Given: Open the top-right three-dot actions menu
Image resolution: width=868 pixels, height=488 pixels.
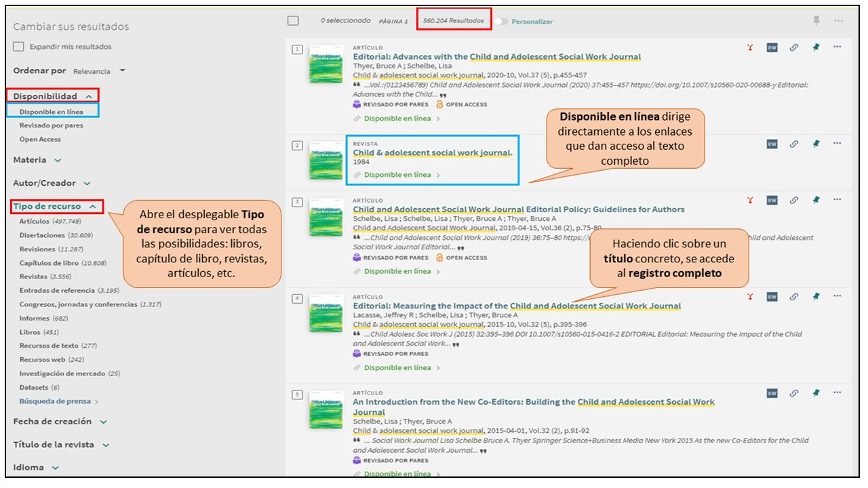Looking at the screenshot, I should pos(839,21).
